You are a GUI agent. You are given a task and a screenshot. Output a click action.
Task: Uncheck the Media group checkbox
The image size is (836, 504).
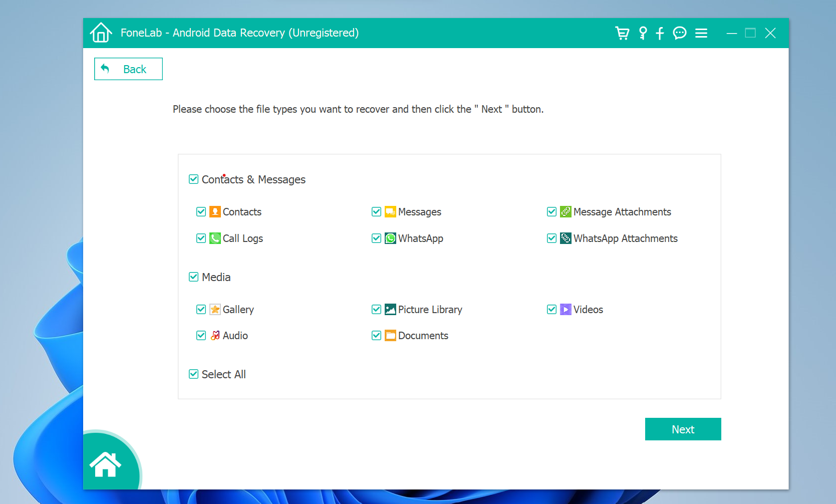pos(193,277)
